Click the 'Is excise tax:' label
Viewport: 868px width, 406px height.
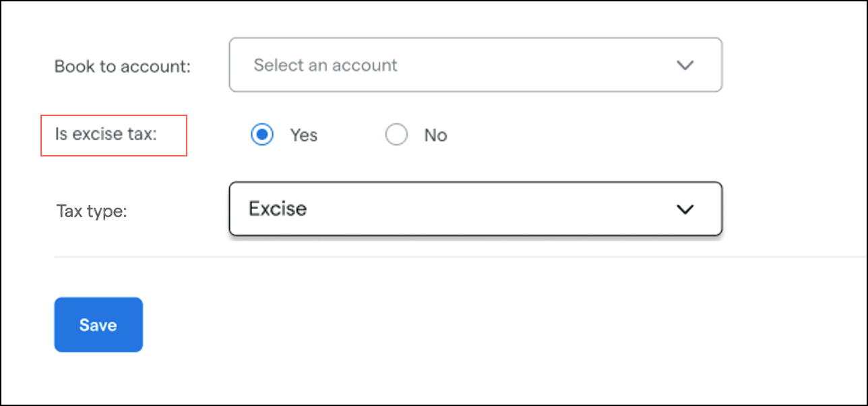(x=105, y=134)
